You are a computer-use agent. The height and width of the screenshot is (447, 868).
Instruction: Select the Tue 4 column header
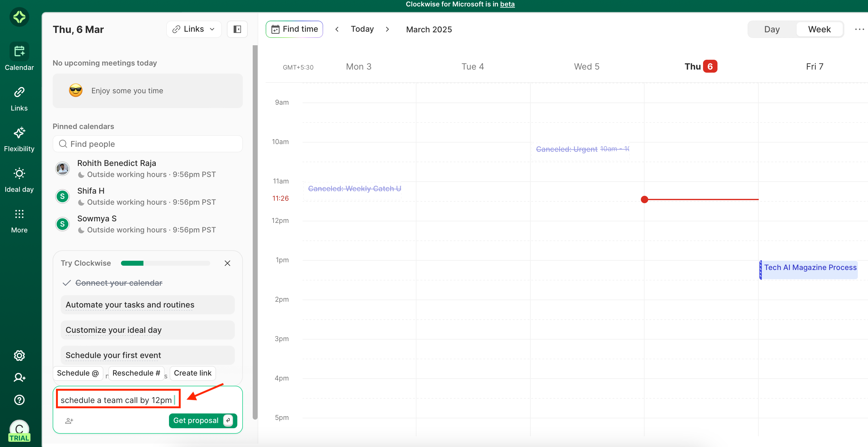pos(472,67)
